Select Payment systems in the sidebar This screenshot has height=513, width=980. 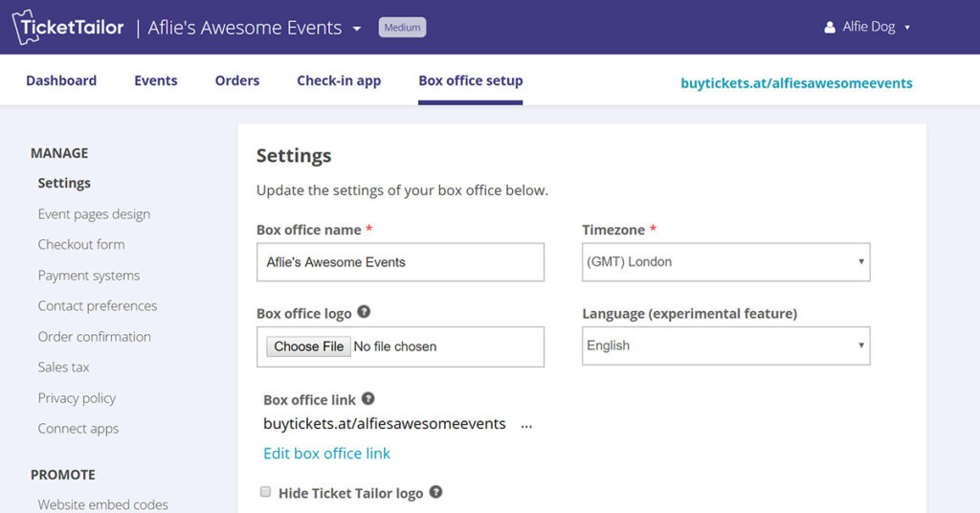[x=89, y=276]
